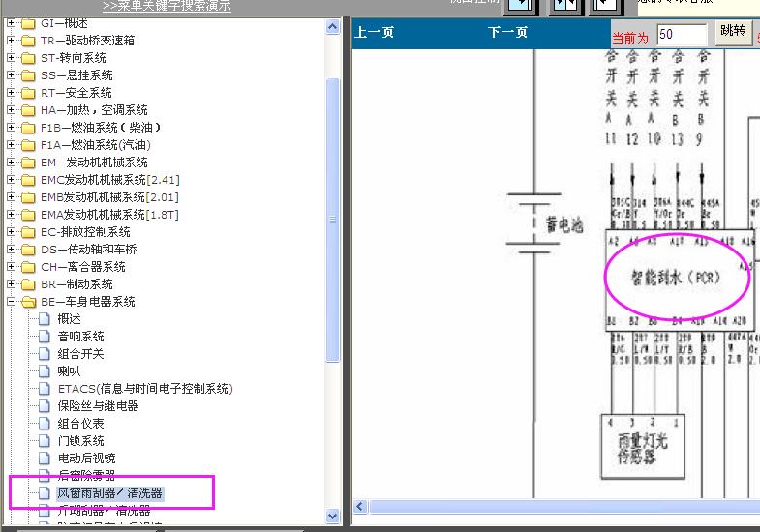The width and height of the screenshot is (760, 532).
Task: Click the document icon beside 保险丝与继电器
Action: point(45,406)
